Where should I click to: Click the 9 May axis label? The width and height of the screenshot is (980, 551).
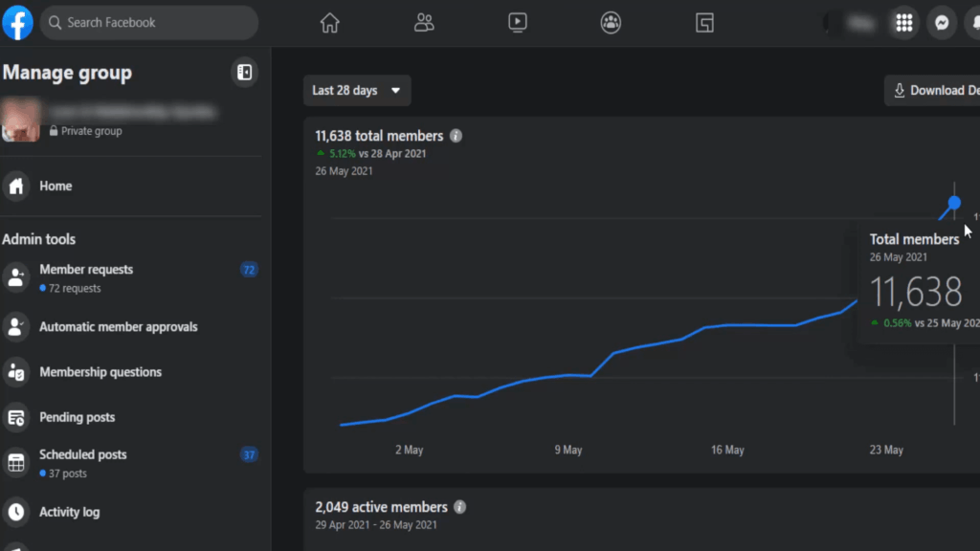(568, 450)
